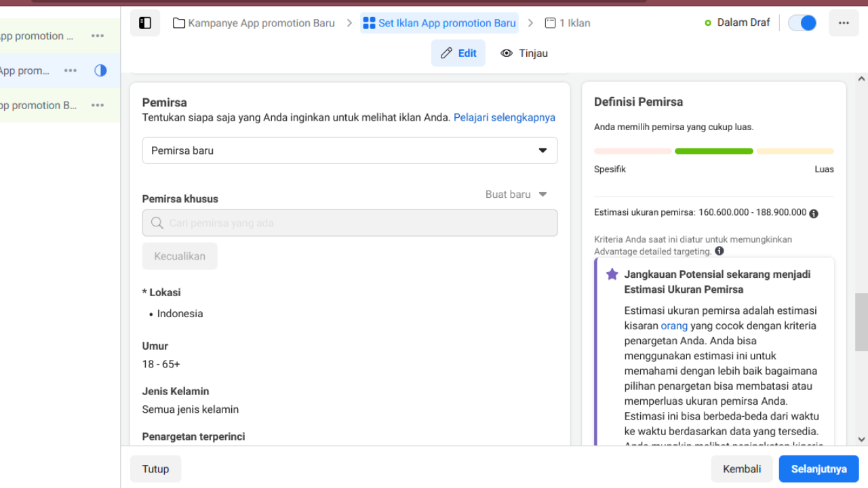The height and width of the screenshot is (488, 868).
Task: Click the Dalam Draf status text
Action: [744, 22]
